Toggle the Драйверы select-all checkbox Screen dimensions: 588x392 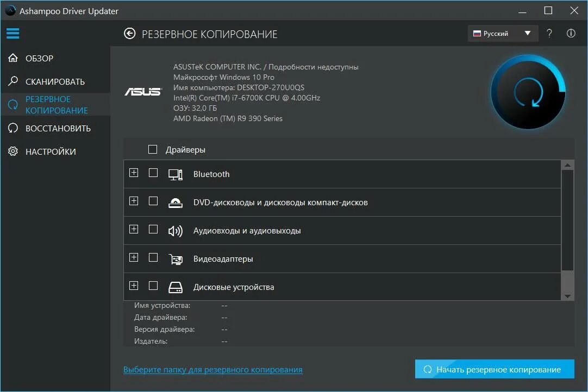point(153,149)
